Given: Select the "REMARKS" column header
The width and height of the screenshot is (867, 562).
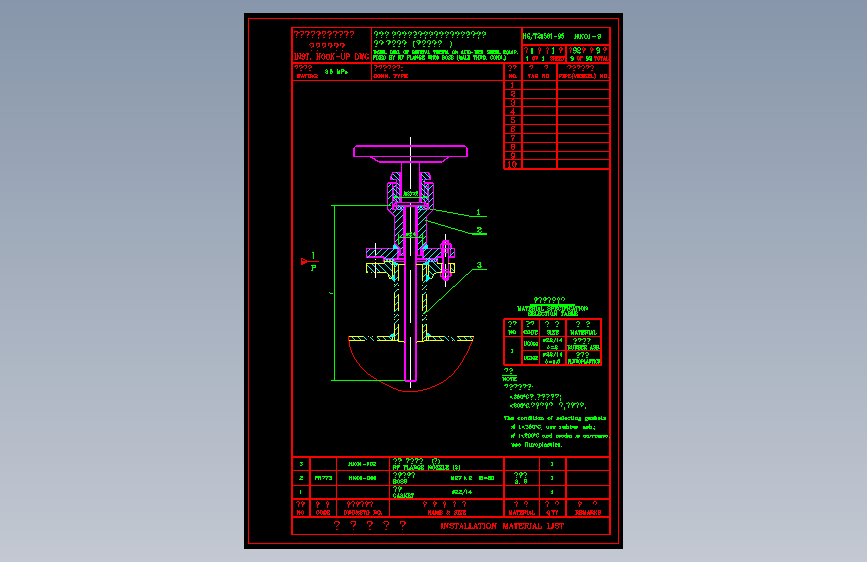Looking at the screenshot, I should pyautogui.click(x=588, y=513).
